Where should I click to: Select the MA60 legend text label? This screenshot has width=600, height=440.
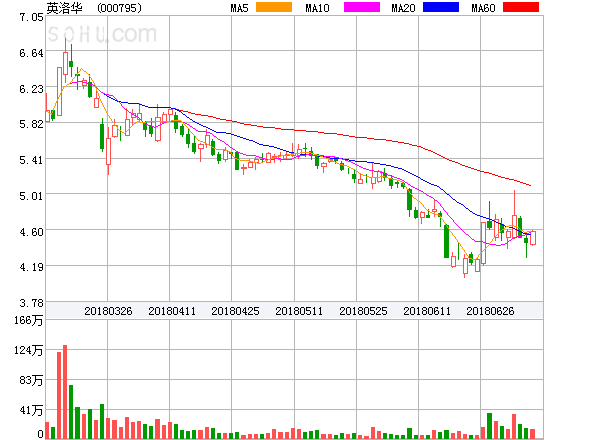click(484, 8)
